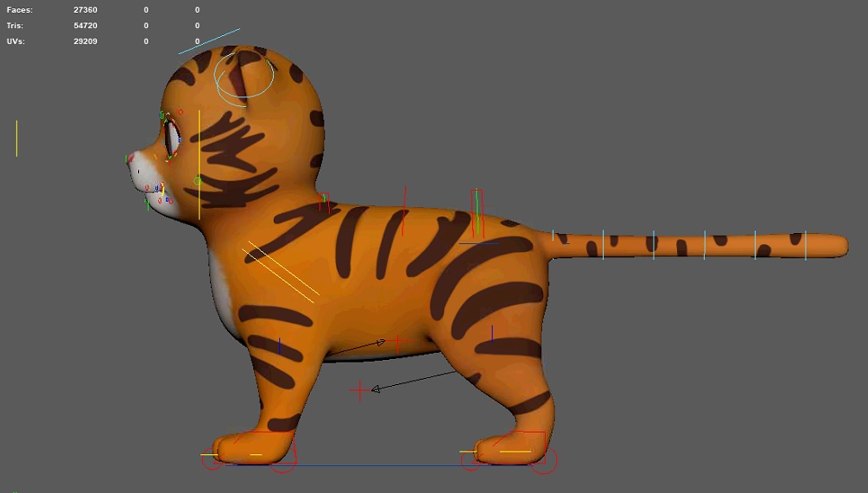
Task: Click the "Faces:" heads-up label
Action: coord(20,10)
